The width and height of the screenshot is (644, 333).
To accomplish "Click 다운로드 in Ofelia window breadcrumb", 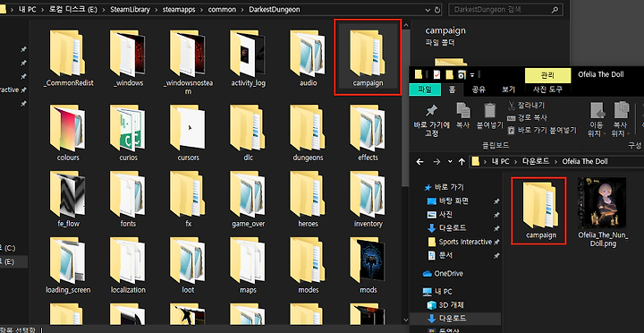I will tap(535, 161).
